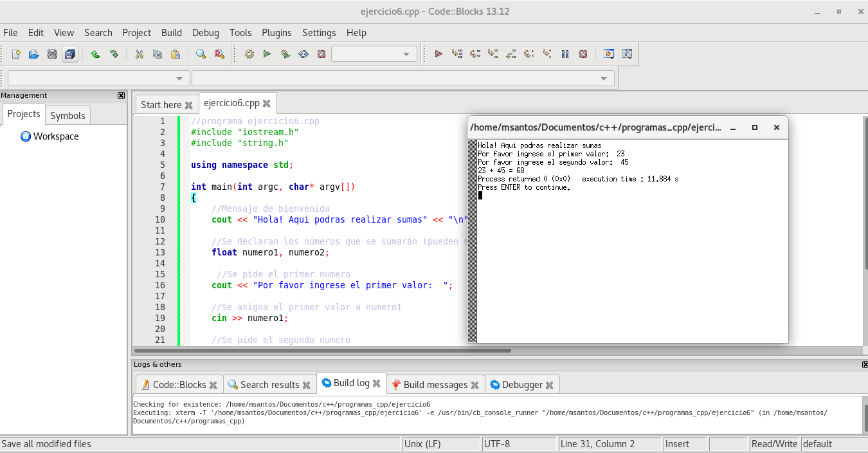Click the Build gear icon

(249, 54)
